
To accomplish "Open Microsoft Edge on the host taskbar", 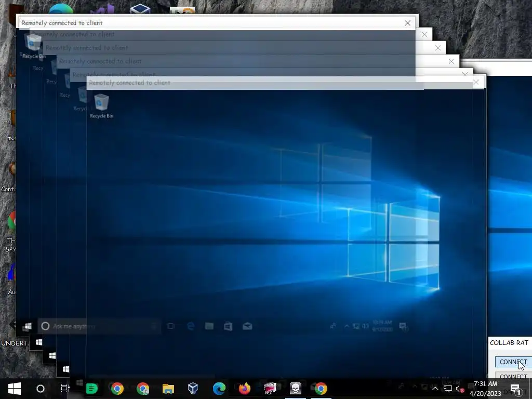I will tap(219, 389).
